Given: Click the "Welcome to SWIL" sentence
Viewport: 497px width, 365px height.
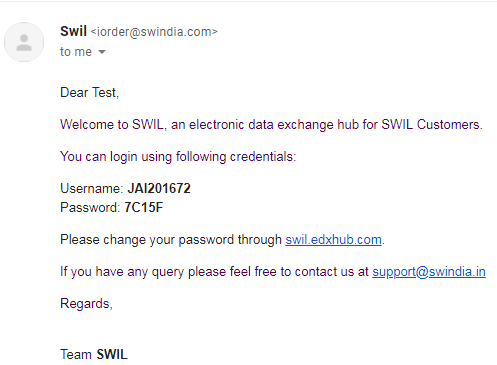Looking at the screenshot, I should click(x=271, y=125).
